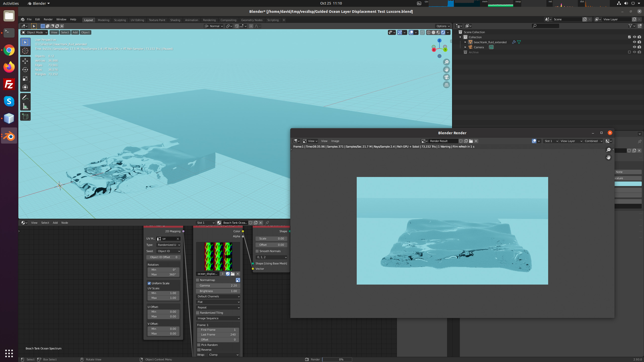Hide beachtank_fluid_extended in viewport

click(x=634, y=42)
